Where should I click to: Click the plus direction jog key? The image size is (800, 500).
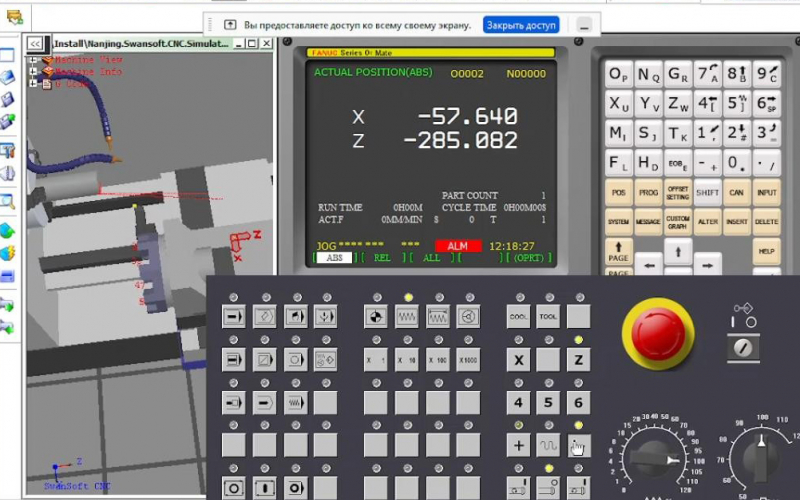pyautogui.click(x=518, y=445)
